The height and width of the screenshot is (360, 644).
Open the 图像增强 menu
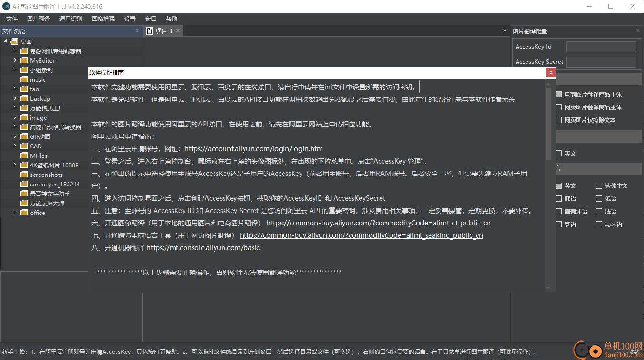(103, 19)
